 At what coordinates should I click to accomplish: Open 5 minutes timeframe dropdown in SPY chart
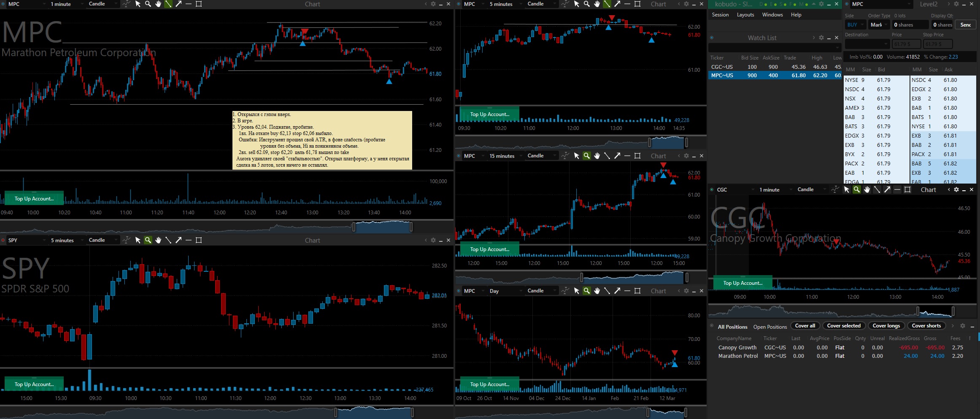pyautogui.click(x=67, y=240)
